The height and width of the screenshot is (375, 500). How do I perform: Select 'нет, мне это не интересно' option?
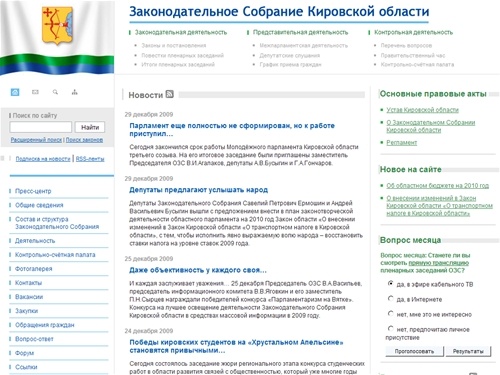[x=391, y=313]
